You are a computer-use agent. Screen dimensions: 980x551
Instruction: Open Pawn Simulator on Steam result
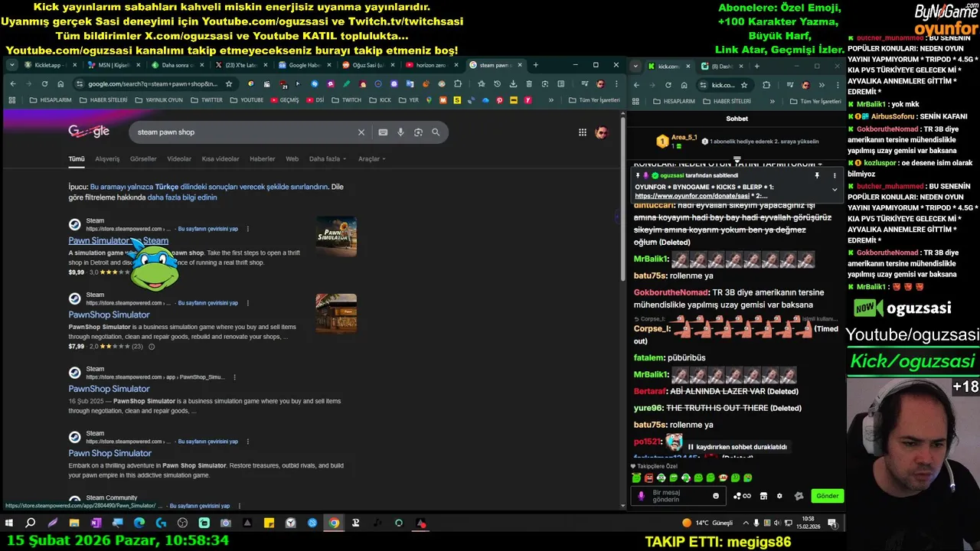[x=118, y=240]
